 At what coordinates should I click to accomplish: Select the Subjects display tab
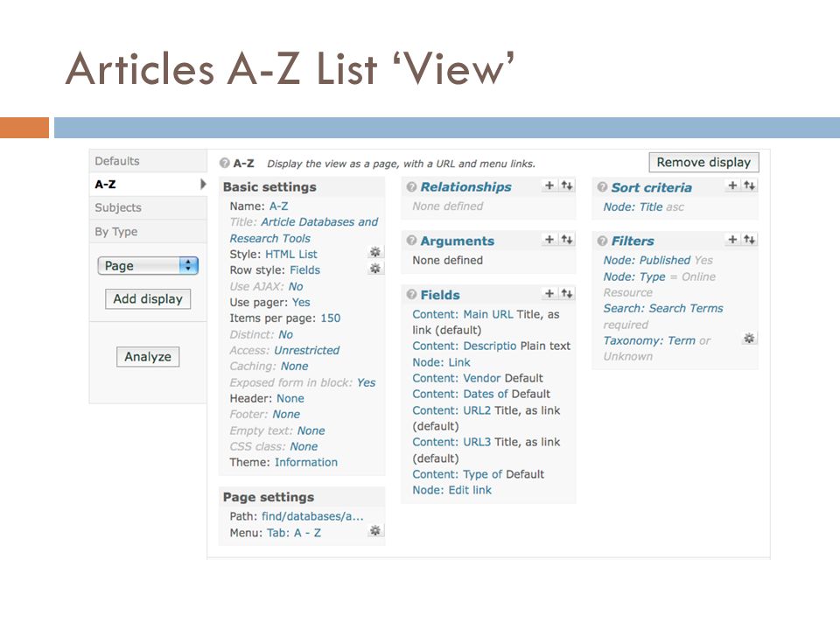pyautogui.click(x=148, y=208)
